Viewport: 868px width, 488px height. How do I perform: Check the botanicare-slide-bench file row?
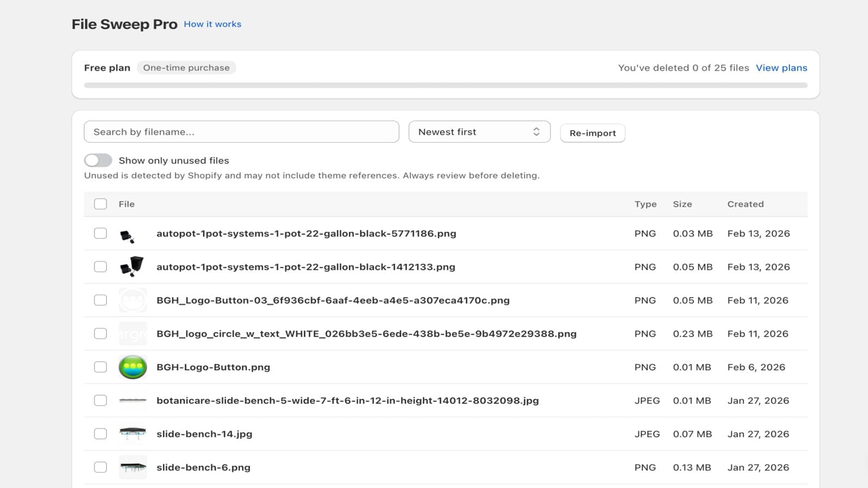click(100, 400)
